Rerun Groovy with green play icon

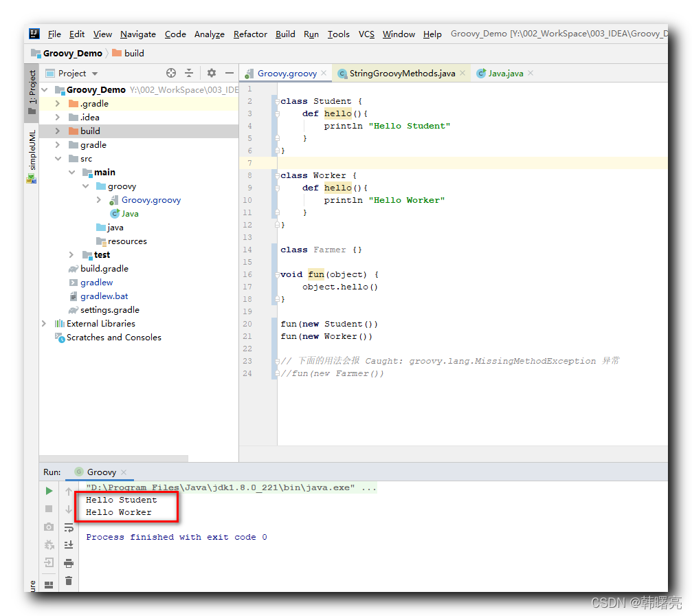click(49, 491)
